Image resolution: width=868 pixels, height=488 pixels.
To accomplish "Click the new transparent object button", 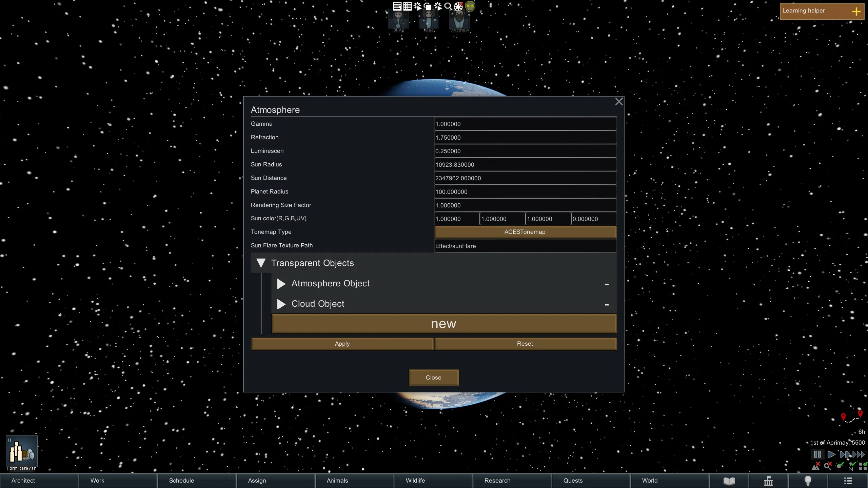I will 443,324.
